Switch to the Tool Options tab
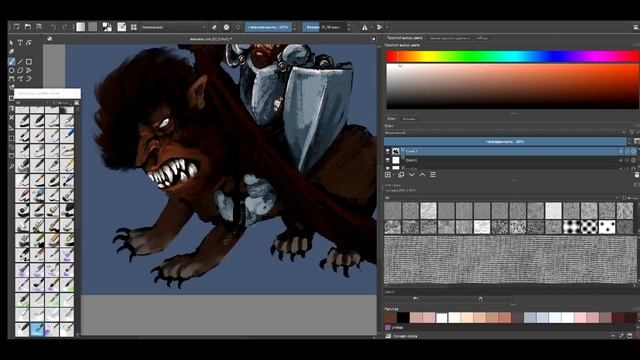640x360 pixels. coord(449,38)
